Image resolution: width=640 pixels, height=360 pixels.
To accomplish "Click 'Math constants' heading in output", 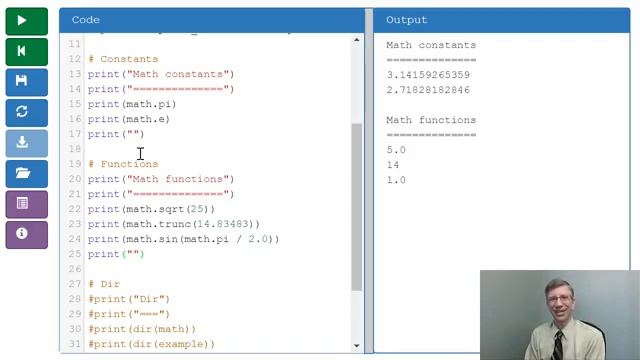I will pos(431,45).
